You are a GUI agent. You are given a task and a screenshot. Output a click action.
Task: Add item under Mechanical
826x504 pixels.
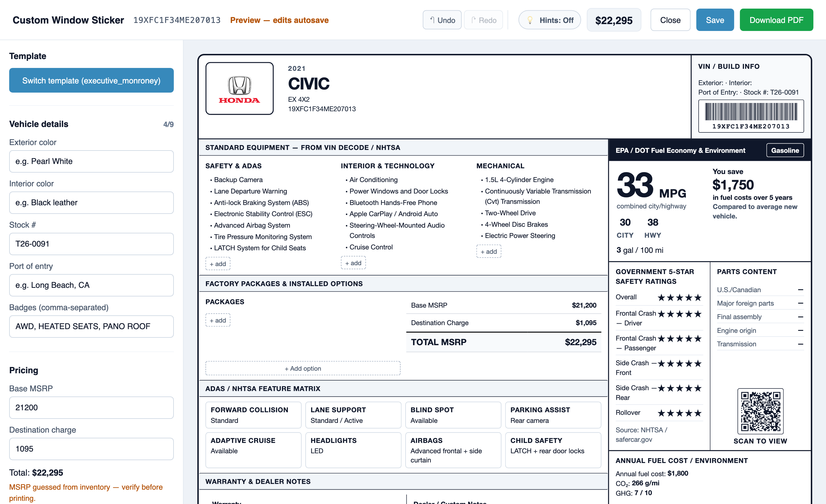(488, 251)
